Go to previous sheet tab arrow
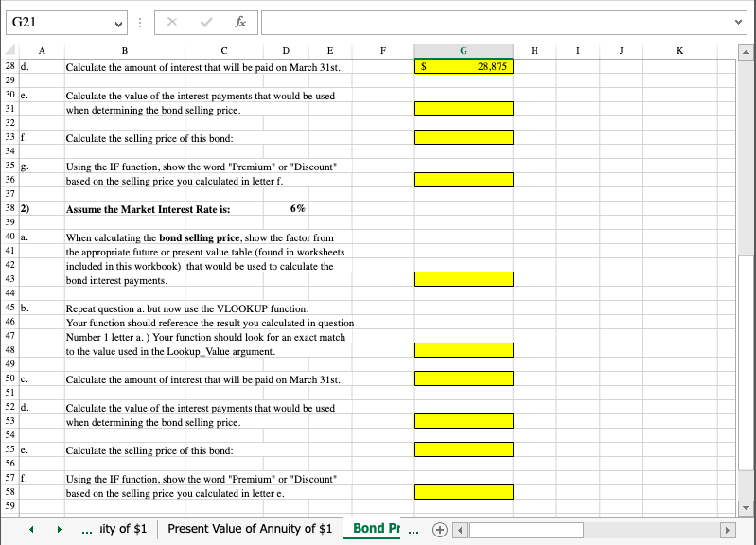The width and height of the screenshot is (756, 545). point(31,529)
